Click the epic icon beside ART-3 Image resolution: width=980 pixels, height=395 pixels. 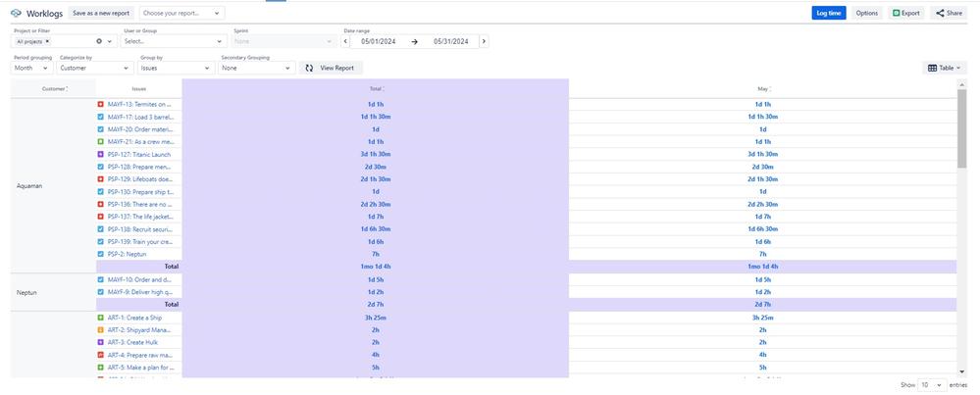(x=101, y=342)
